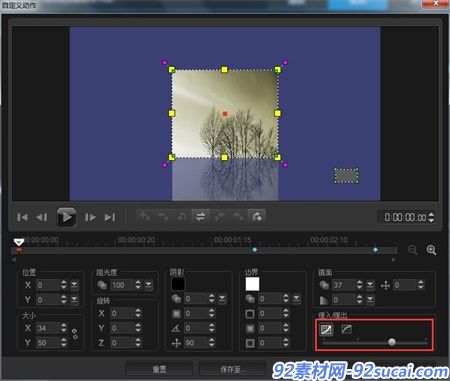Image resolution: width=450 pixels, height=381 pixels.
Task: Remove keyframe with the minus-diamond icon
Action: pyautogui.click(x=163, y=217)
